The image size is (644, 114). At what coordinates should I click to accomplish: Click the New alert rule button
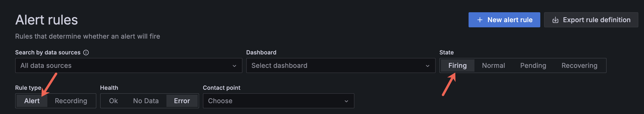(504, 20)
